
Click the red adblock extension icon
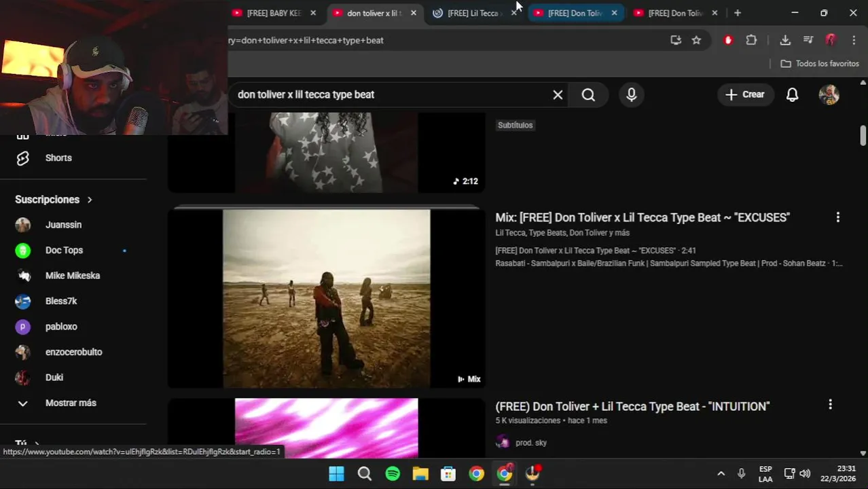(728, 40)
